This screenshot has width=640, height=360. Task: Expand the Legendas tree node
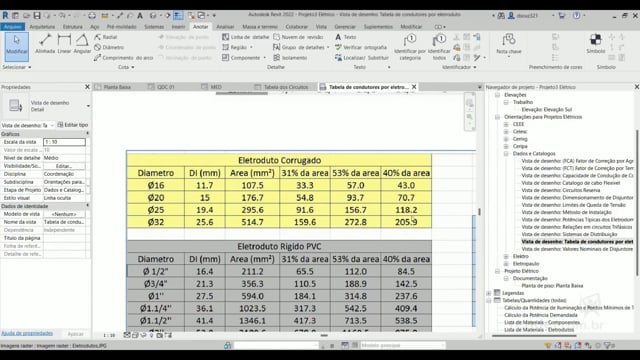click(489, 293)
